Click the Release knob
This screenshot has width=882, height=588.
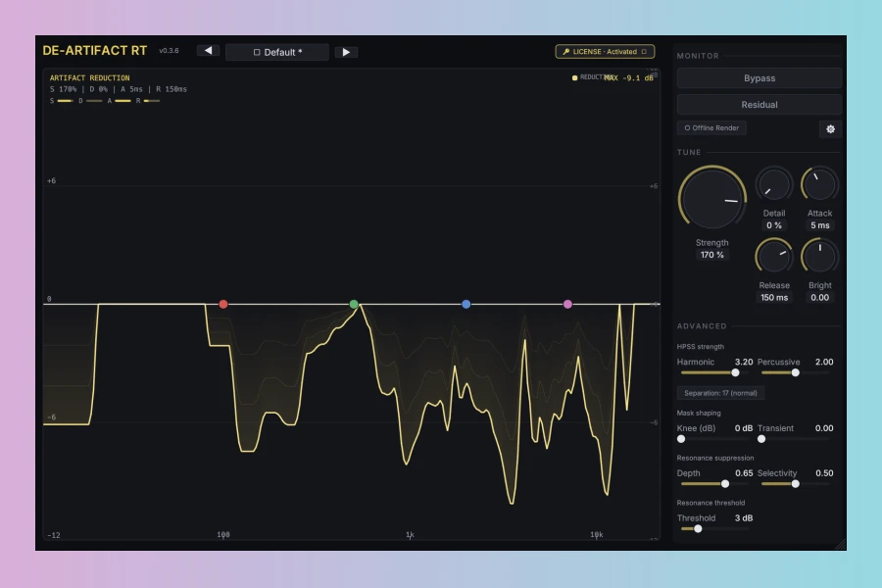774,257
